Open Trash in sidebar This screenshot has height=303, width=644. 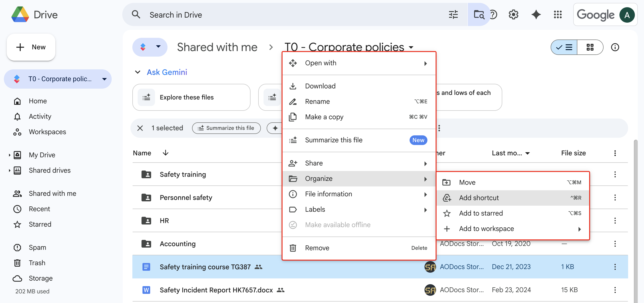37,263
